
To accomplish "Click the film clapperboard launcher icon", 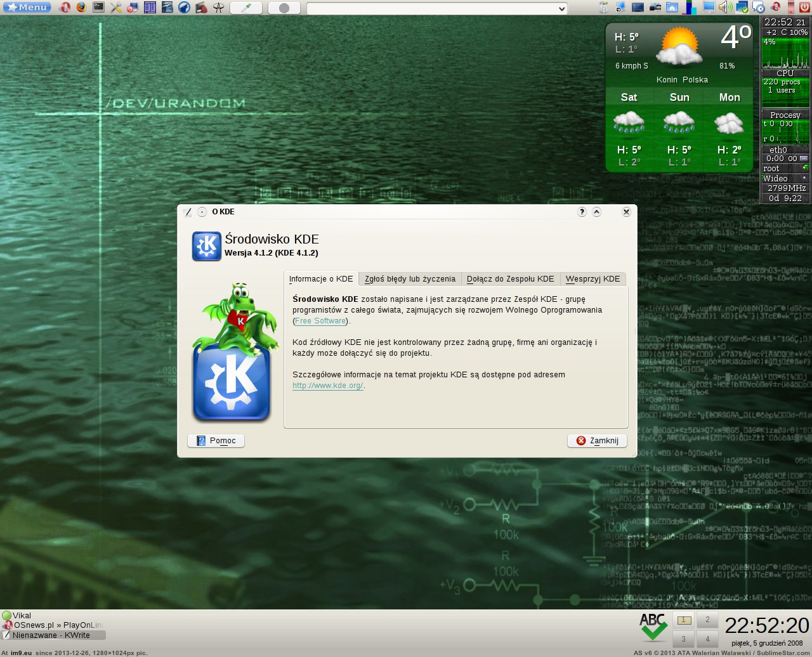I will (x=201, y=8).
